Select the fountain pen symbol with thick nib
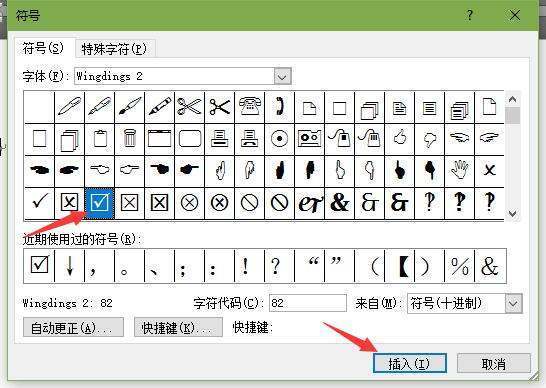Screen dimensions: 546x388 tap(100, 107)
